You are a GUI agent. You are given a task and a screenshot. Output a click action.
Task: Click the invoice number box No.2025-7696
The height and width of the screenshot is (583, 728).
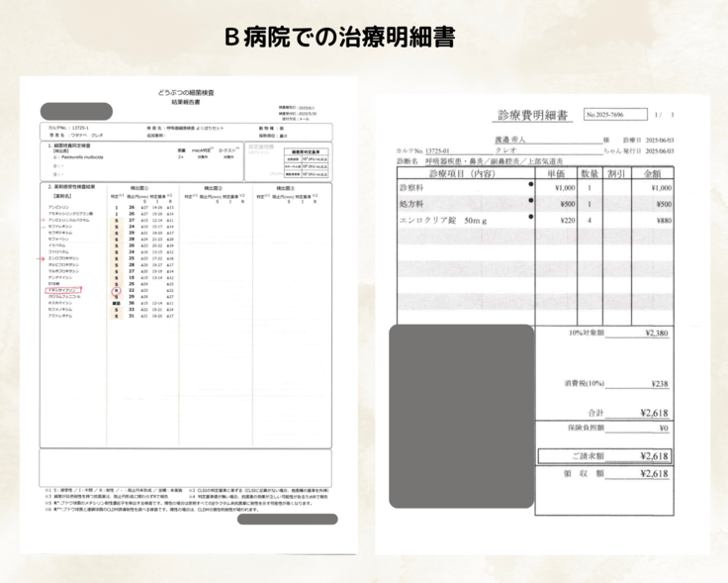point(615,116)
